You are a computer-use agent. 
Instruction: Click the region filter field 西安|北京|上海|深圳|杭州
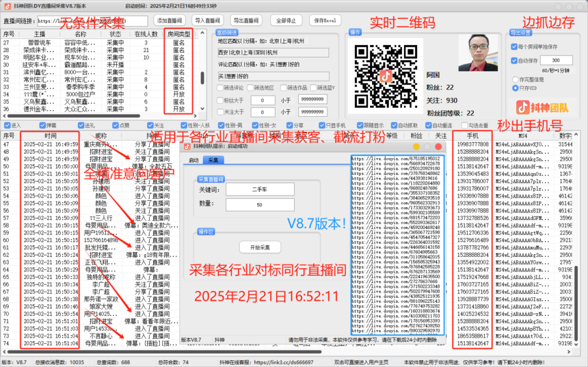(273, 53)
